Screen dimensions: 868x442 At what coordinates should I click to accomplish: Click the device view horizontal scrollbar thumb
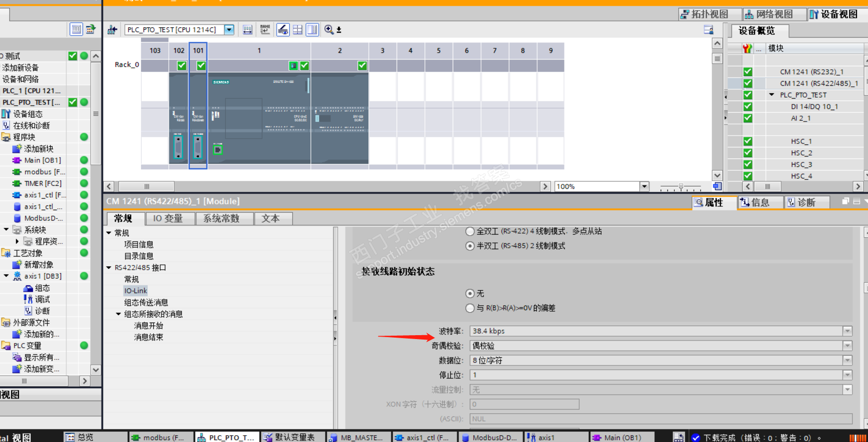click(146, 186)
